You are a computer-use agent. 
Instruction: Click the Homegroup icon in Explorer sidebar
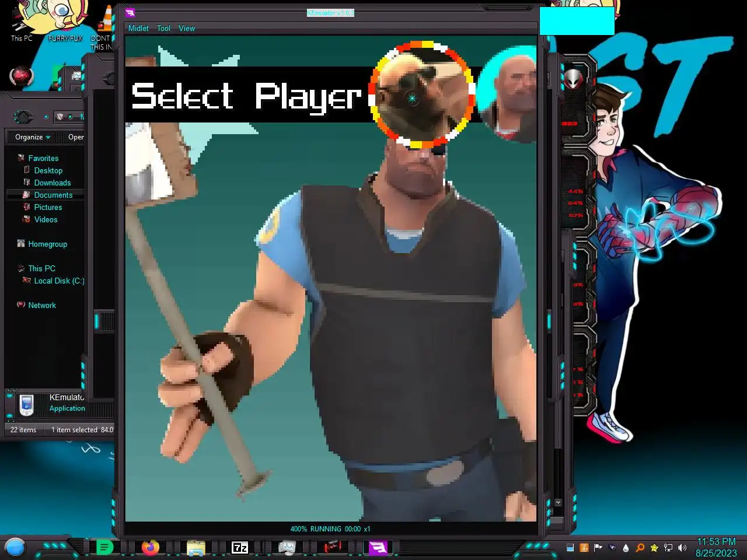click(x=21, y=243)
